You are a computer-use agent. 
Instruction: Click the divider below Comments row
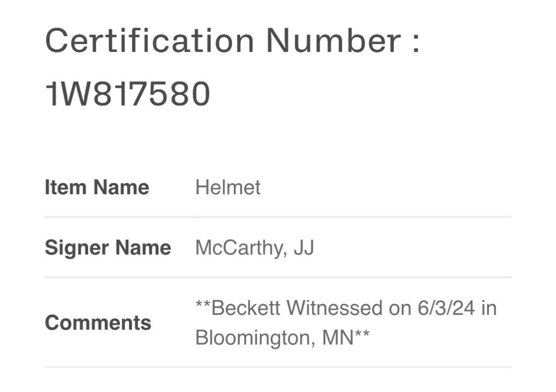pos(278,367)
